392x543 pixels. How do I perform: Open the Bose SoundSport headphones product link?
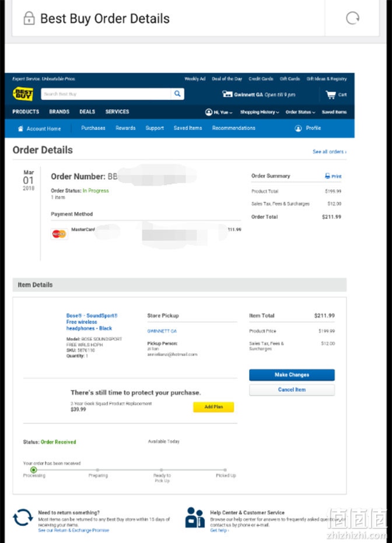click(x=92, y=322)
